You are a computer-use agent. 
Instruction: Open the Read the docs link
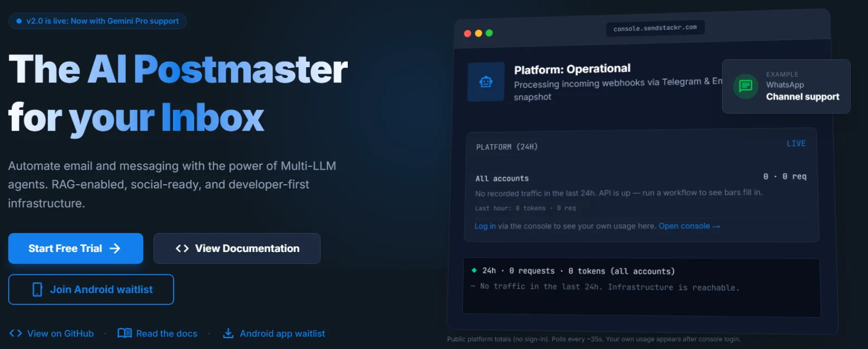click(157, 333)
